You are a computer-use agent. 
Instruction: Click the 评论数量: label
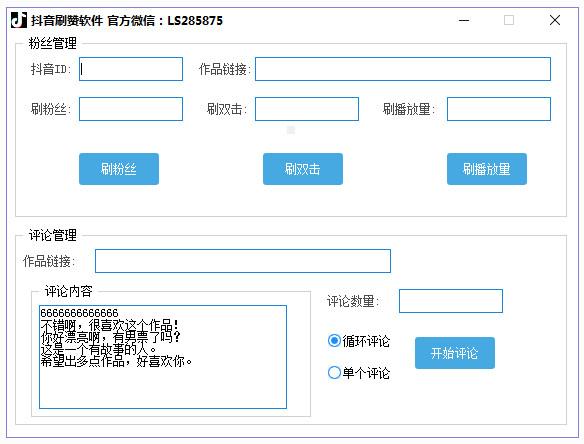pyautogui.click(x=353, y=301)
